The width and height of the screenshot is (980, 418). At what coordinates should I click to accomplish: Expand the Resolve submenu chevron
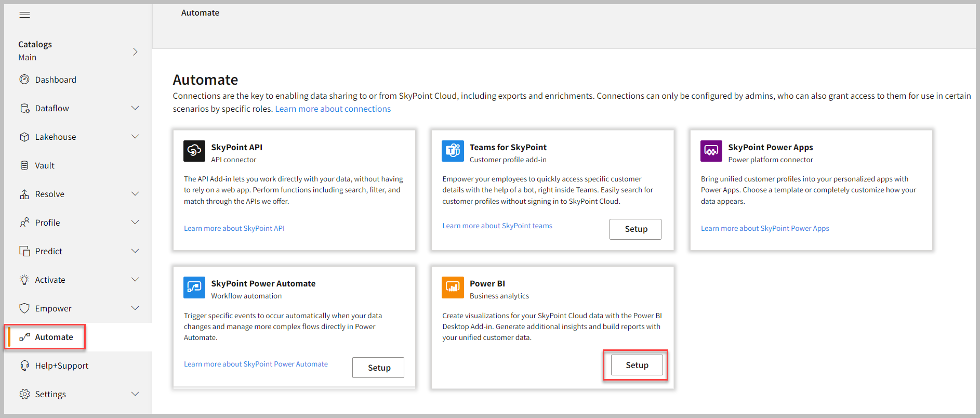135,194
